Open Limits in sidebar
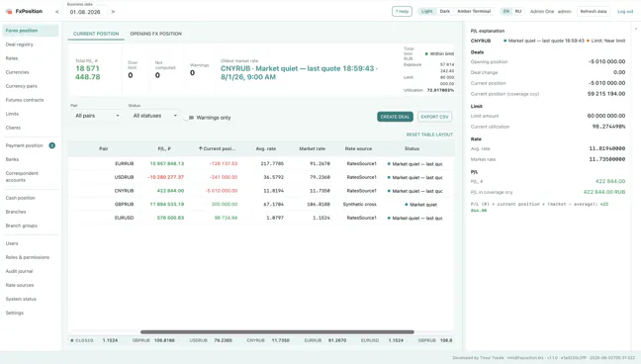Image resolution: width=641 pixels, height=364 pixels. [31, 114]
